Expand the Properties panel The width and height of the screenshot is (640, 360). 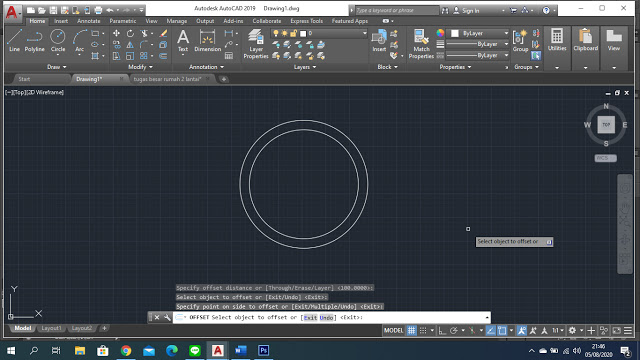click(455, 67)
